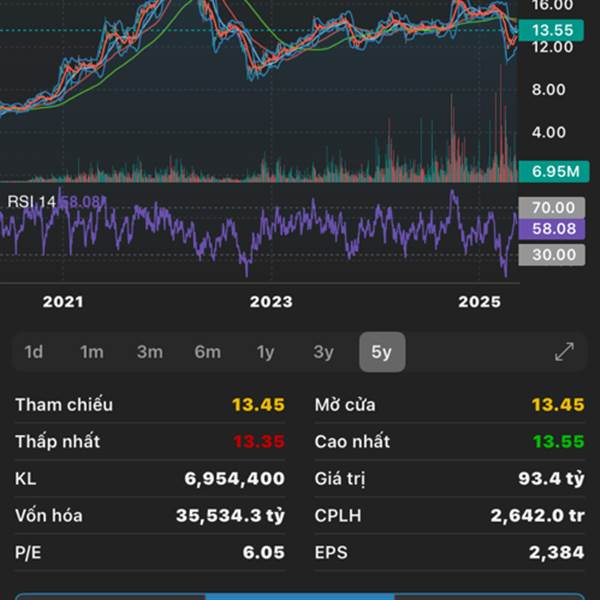Click the 2025 time axis label
Screen dimensions: 600x600
coord(479,302)
